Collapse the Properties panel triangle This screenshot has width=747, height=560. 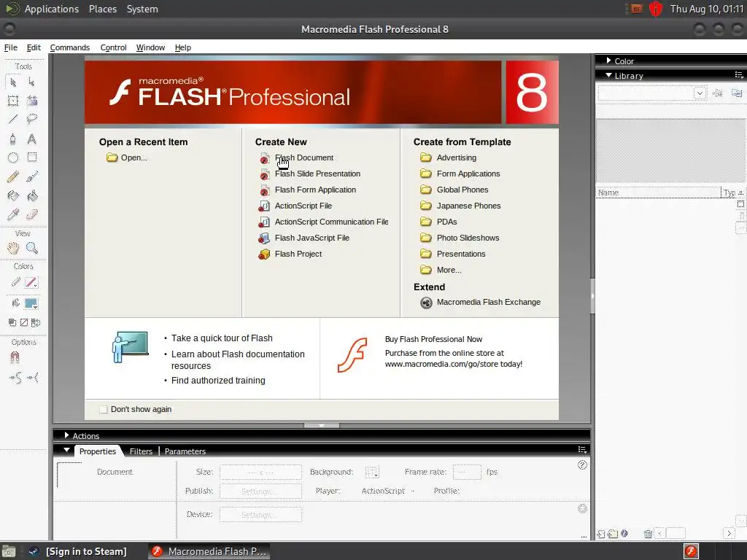pos(66,450)
